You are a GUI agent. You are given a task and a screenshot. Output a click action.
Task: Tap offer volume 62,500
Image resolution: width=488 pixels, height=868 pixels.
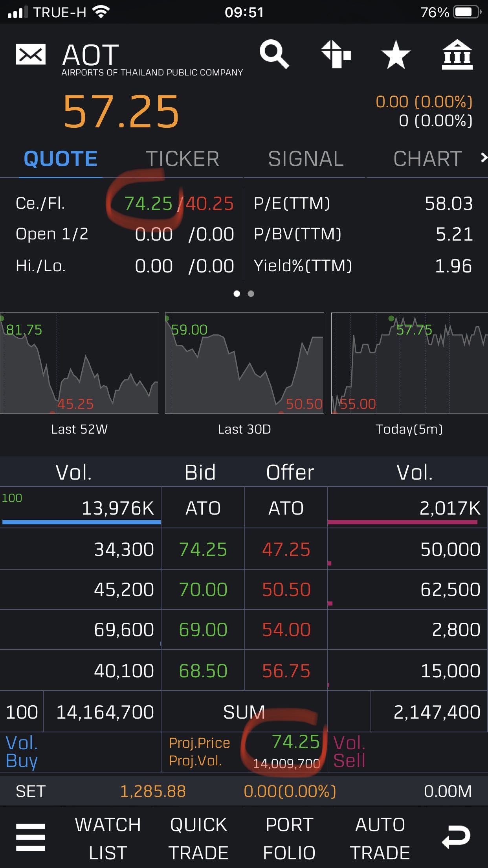(x=450, y=589)
